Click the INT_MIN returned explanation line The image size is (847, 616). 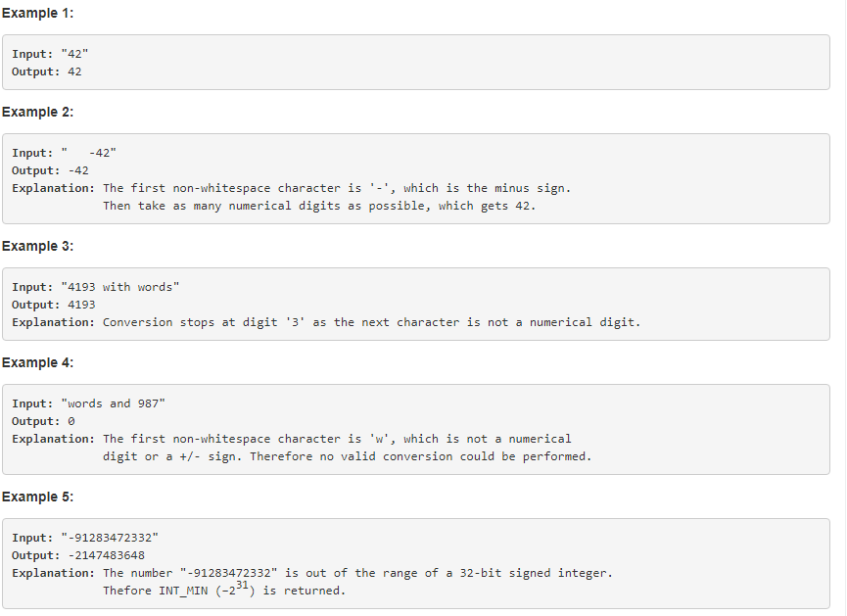click(x=224, y=589)
